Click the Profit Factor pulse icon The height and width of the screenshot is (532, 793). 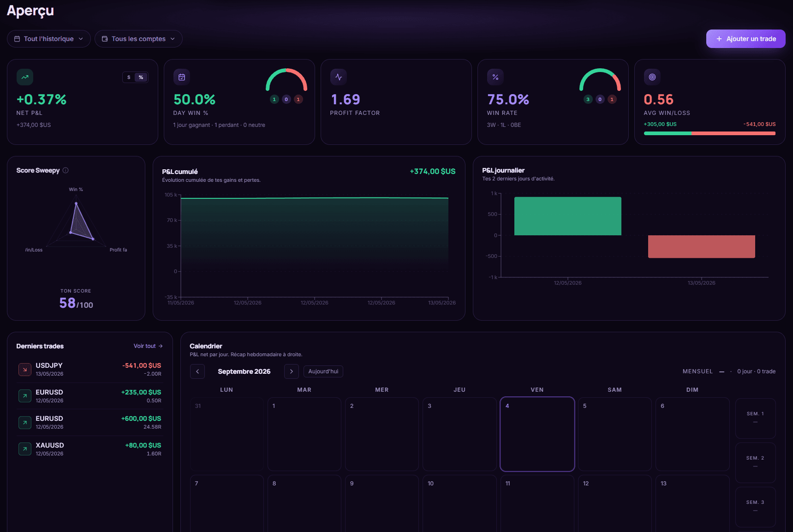pos(339,77)
